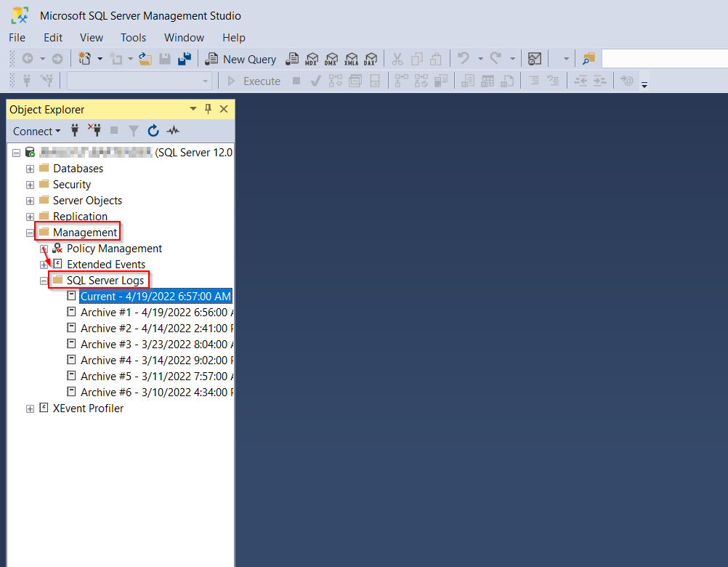Open a new MDX query

(312, 59)
